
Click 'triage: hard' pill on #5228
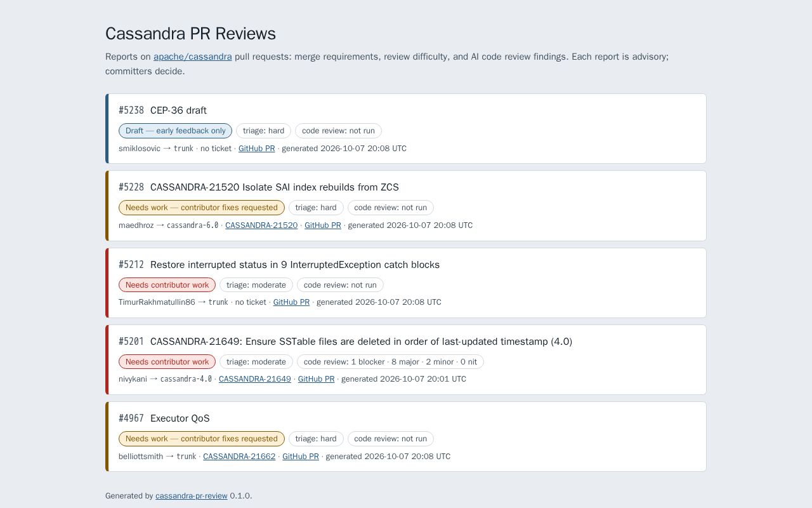(x=316, y=207)
